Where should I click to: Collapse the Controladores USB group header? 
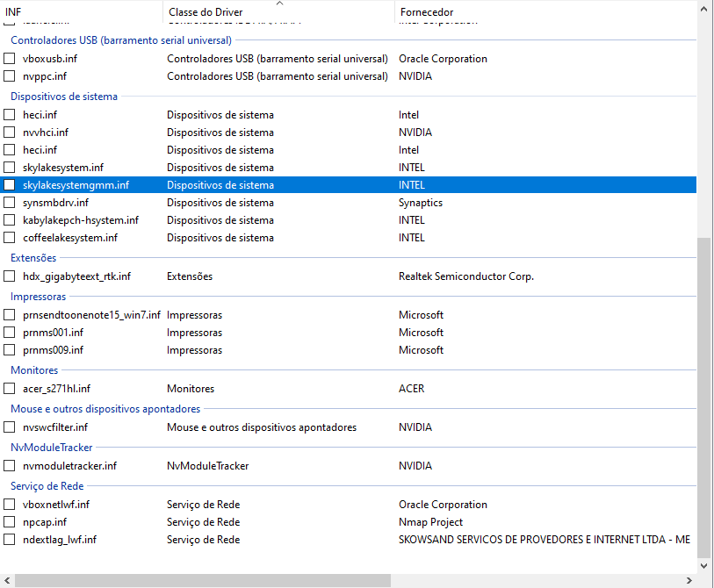click(x=121, y=40)
